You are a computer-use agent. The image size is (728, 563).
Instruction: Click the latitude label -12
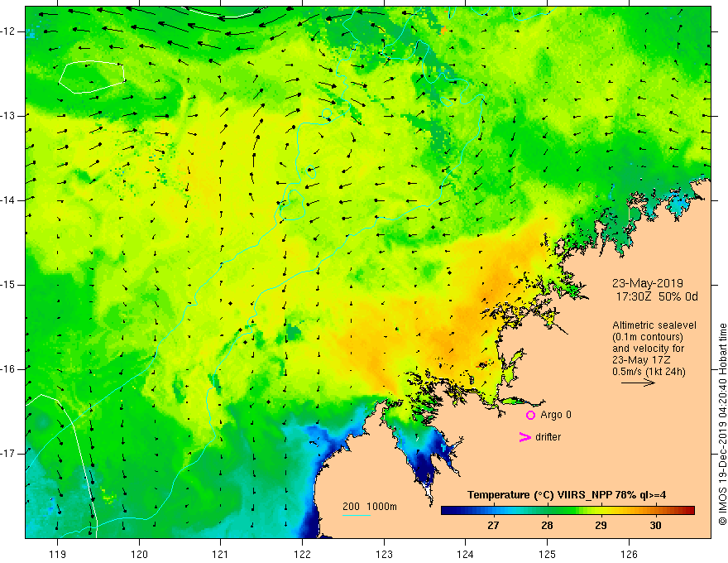coord(8,31)
